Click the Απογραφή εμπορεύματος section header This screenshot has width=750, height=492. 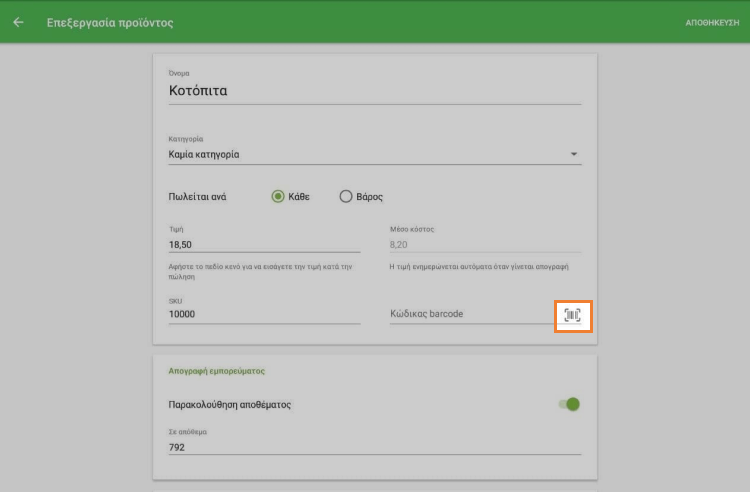tap(221, 371)
